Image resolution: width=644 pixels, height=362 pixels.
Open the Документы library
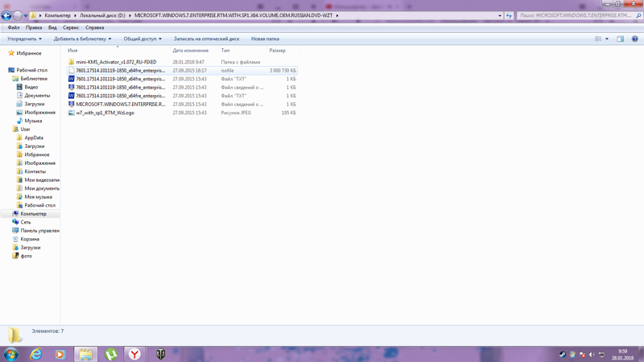click(37, 96)
